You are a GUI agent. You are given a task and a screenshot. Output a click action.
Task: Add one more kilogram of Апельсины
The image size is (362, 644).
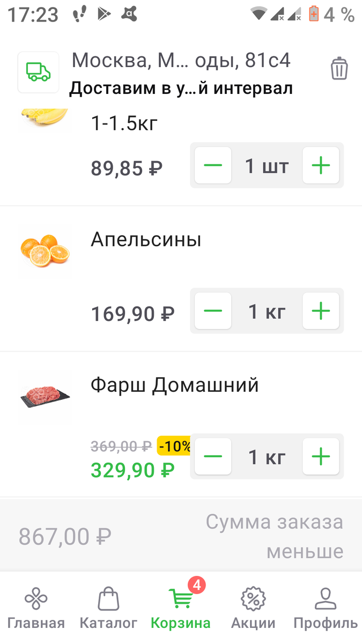click(x=321, y=311)
